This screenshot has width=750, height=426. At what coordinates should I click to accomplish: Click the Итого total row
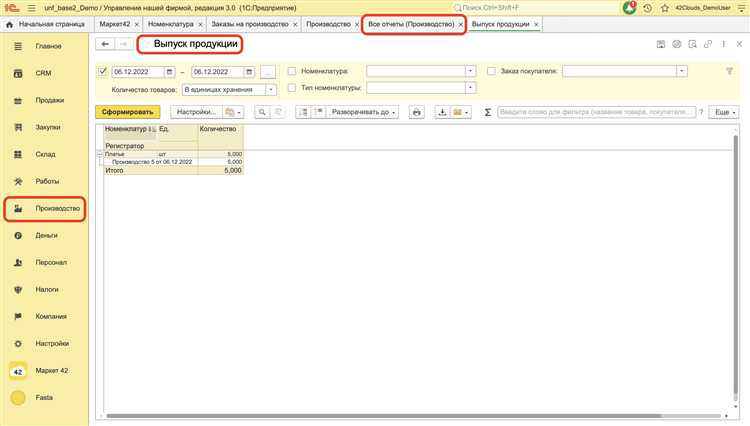tap(173, 170)
